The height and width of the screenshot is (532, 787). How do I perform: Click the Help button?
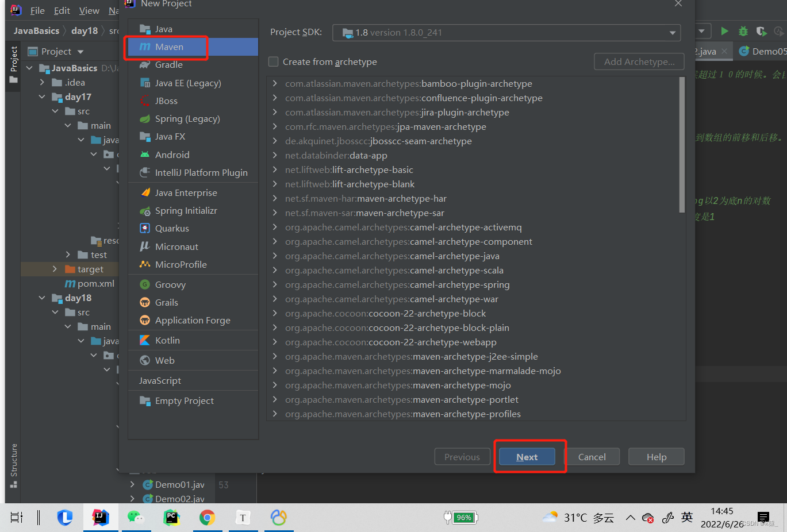(657, 457)
